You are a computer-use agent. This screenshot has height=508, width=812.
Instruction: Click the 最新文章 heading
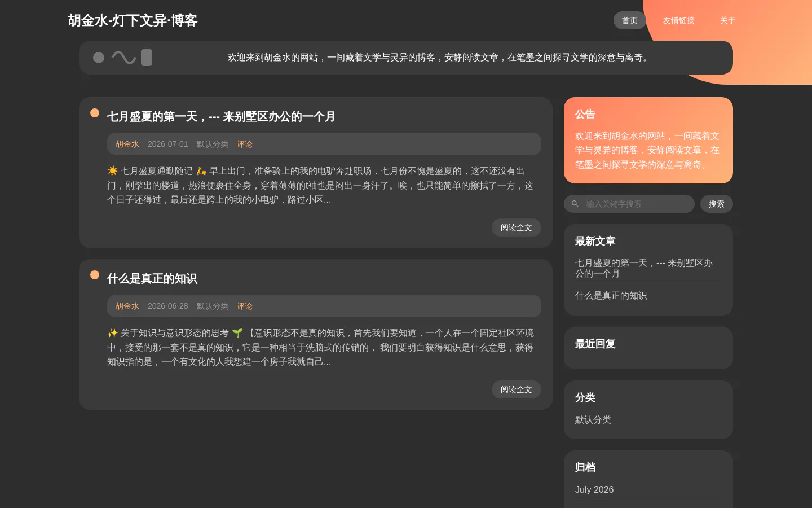595,242
